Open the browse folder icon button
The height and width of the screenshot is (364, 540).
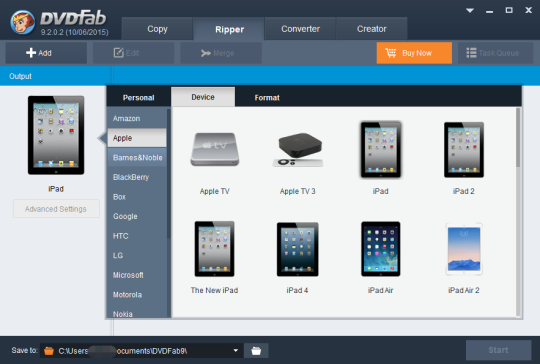coord(256,351)
